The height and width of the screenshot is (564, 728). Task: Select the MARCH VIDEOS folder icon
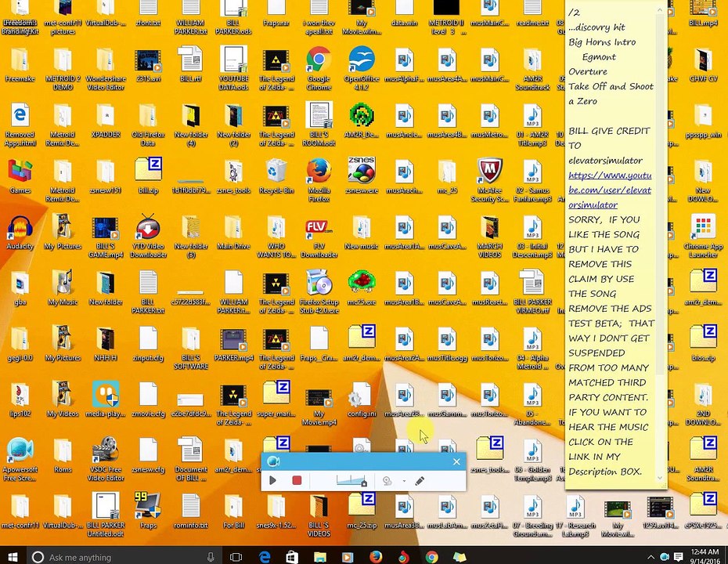click(x=489, y=236)
